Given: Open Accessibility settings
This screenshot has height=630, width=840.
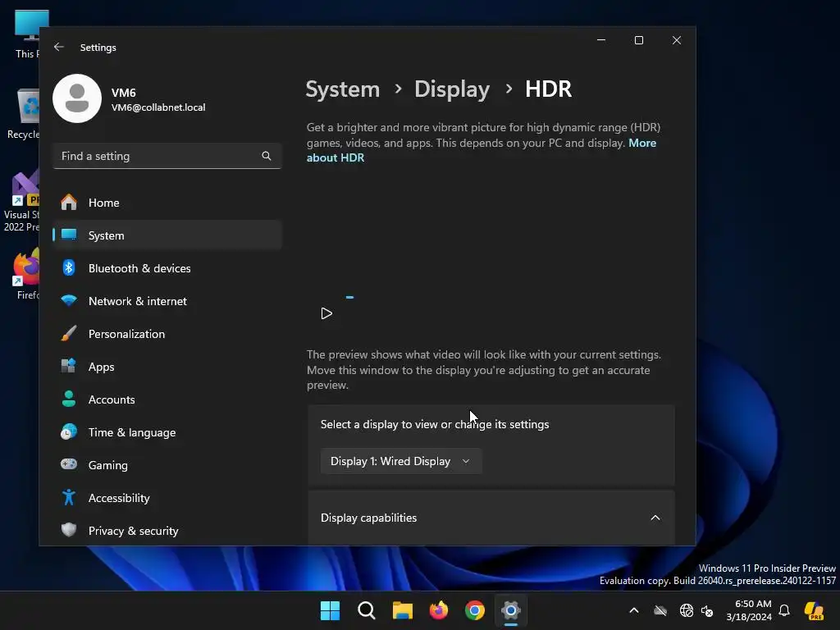Looking at the screenshot, I should tap(167, 498).
